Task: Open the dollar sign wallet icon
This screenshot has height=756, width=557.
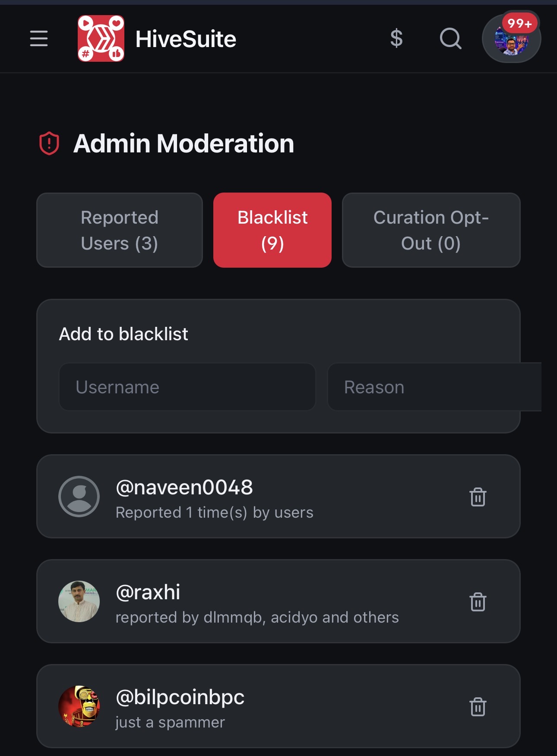Action: tap(396, 38)
